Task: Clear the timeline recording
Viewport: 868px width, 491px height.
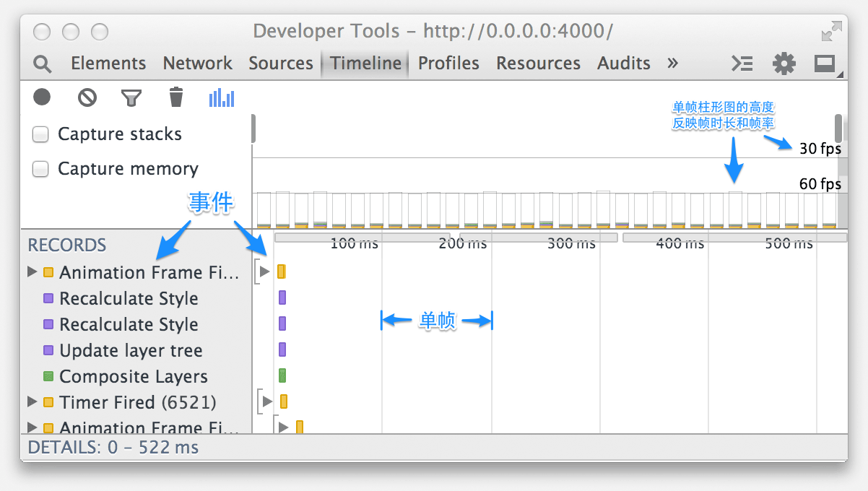Action: click(x=87, y=97)
